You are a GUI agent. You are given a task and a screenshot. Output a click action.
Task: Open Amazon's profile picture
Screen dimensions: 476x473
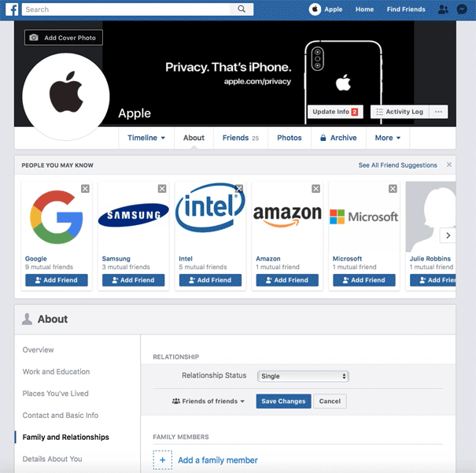pos(287,217)
